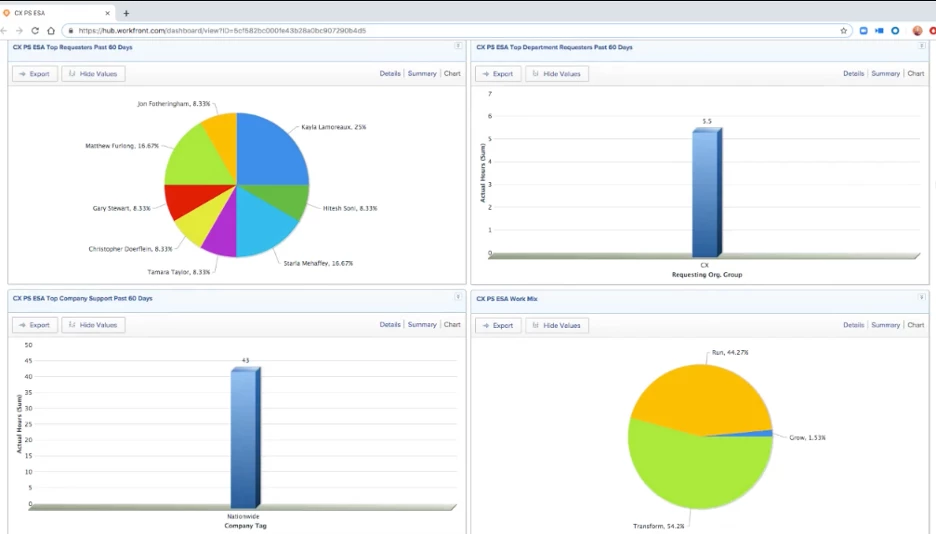Go back using browser back arrow
This screenshot has height=534, width=936.
pos(4,30)
